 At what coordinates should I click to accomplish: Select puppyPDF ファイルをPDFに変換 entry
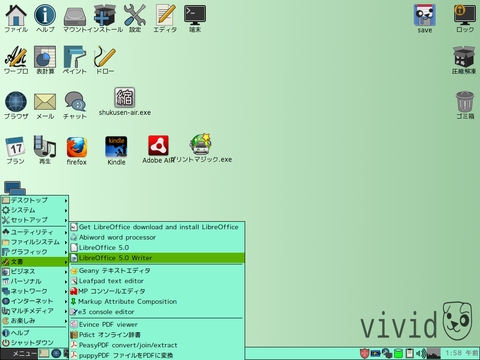(157, 355)
